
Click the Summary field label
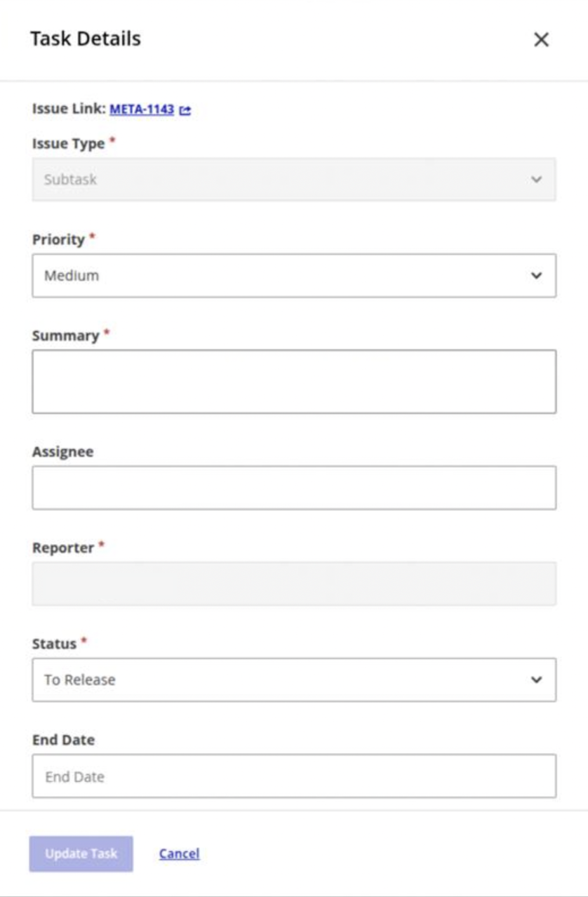pyautogui.click(x=65, y=335)
